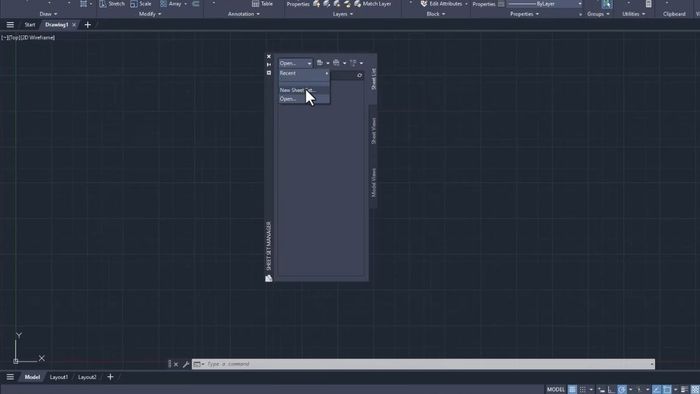This screenshot has height=394, width=700.
Task: Switch to the Model layout tab
Action: pyautogui.click(x=32, y=377)
